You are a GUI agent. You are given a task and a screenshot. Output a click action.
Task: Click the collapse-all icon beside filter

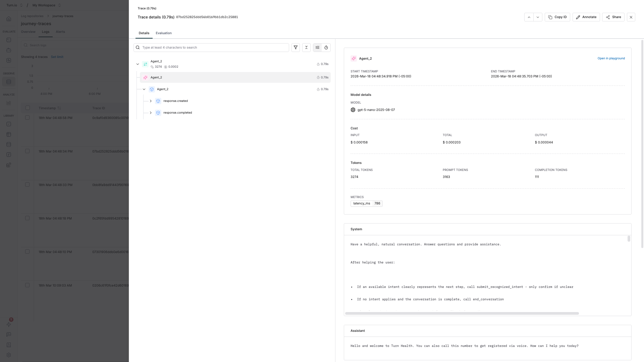(306, 48)
